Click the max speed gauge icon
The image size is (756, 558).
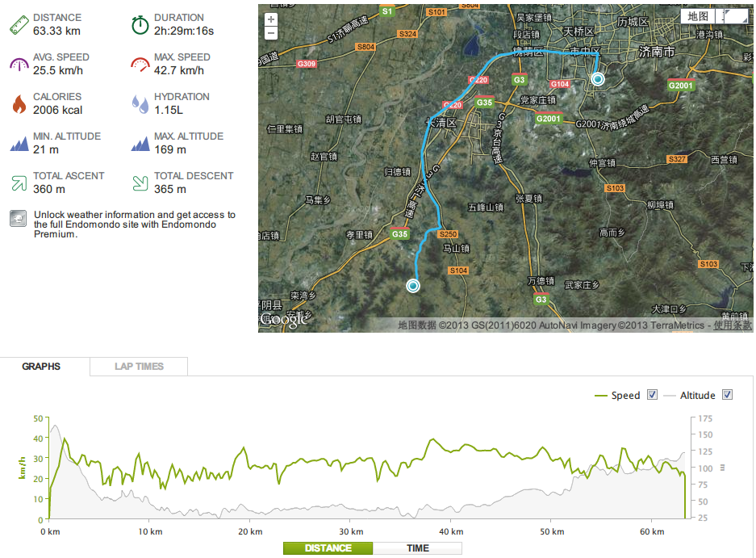pyautogui.click(x=140, y=64)
